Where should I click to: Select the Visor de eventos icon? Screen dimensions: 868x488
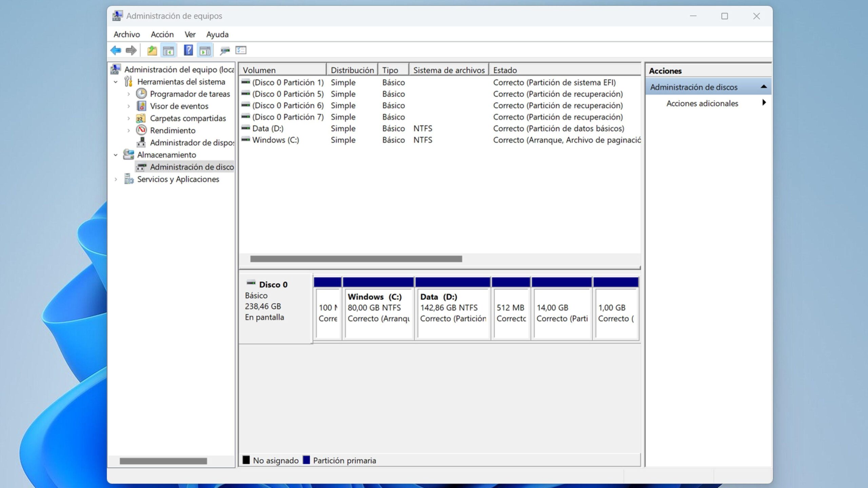click(141, 106)
